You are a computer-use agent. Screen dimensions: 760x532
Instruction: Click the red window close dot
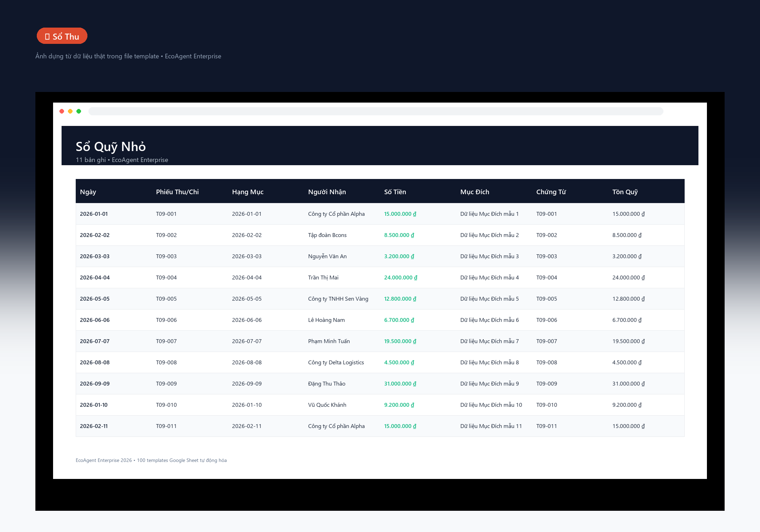62,111
